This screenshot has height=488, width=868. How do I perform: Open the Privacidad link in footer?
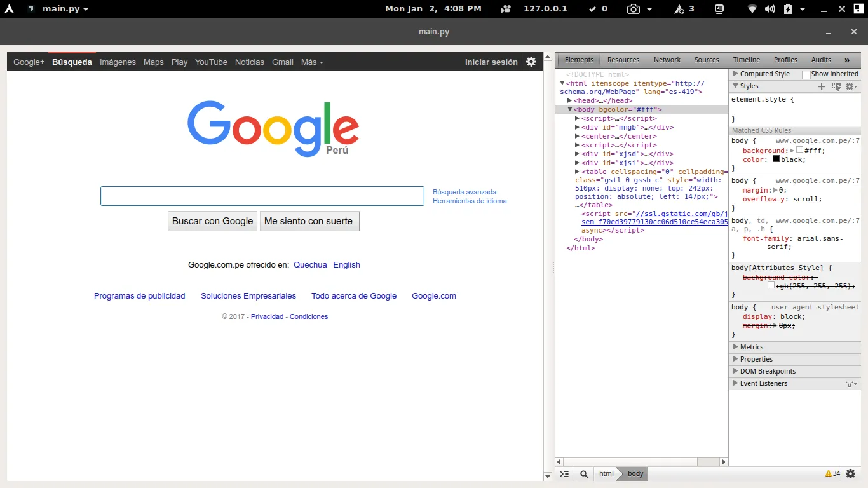coord(267,316)
